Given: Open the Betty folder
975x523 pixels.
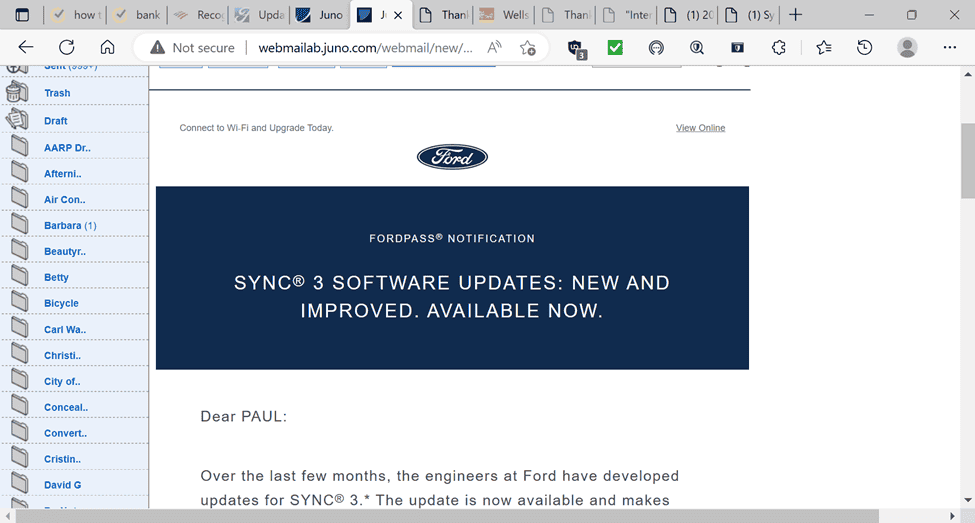Looking at the screenshot, I should [x=57, y=277].
